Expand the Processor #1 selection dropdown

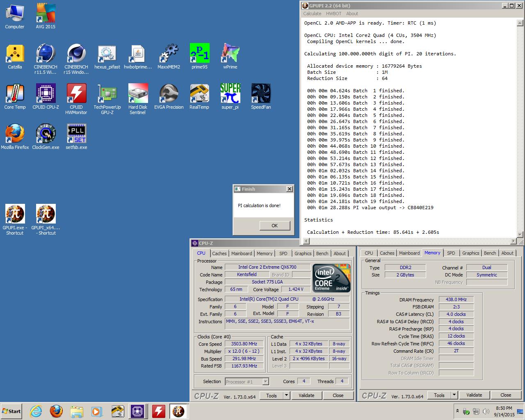[x=265, y=382]
